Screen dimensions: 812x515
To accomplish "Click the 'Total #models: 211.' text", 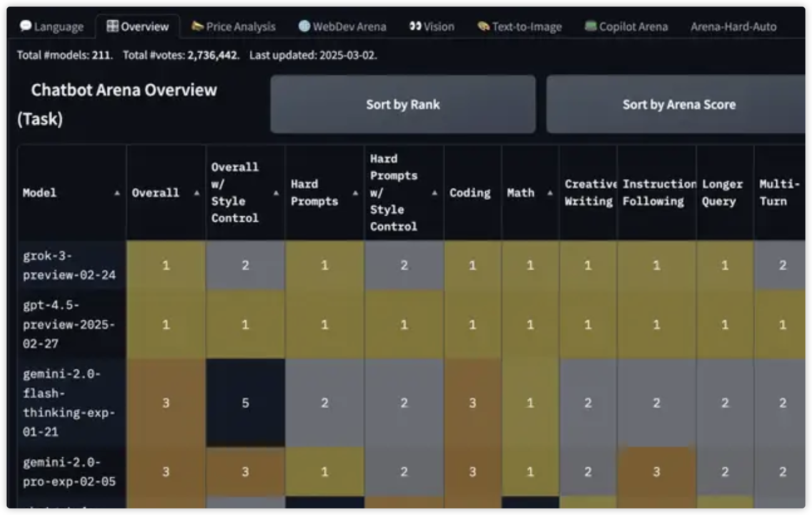I will (x=65, y=55).
